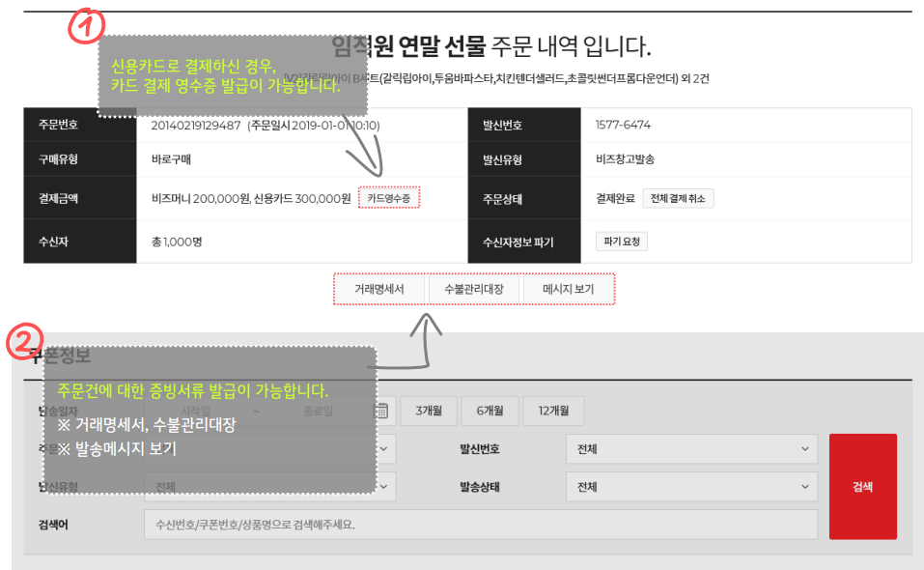Click the 파기 요청 button
Screen dimensions: 924x570
click(622, 242)
